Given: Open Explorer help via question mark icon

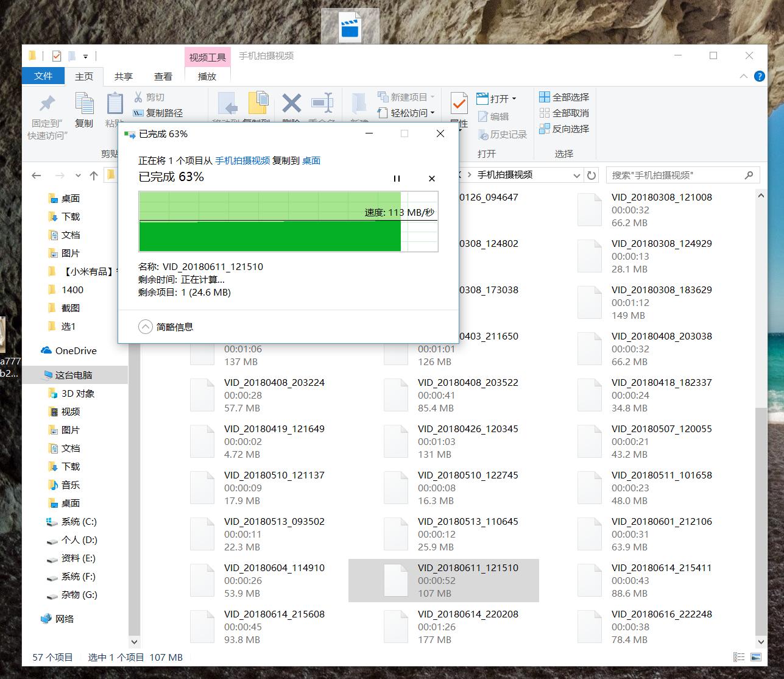Looking at the screenshot, I should (759, 76).
